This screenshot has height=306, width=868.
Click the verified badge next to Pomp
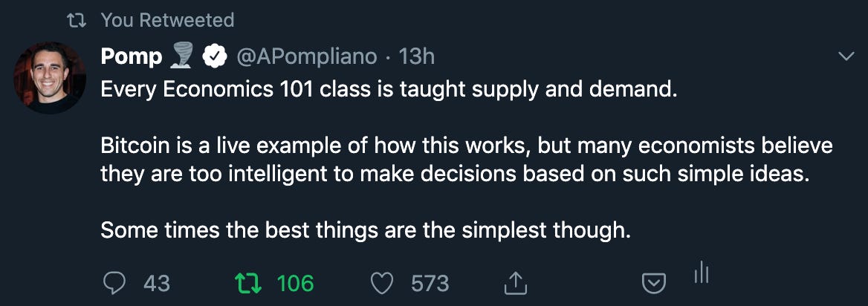[216, 55]
